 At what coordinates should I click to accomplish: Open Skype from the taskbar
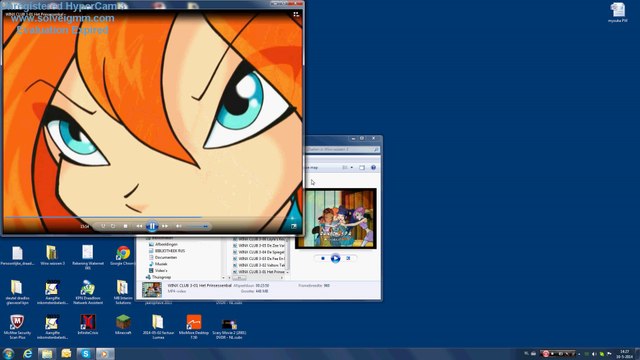[85, 354]
